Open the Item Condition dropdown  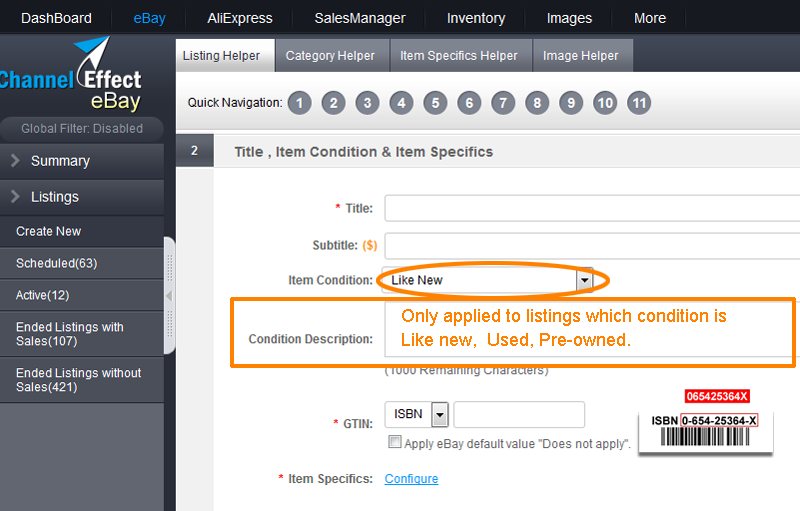(585, 280)
